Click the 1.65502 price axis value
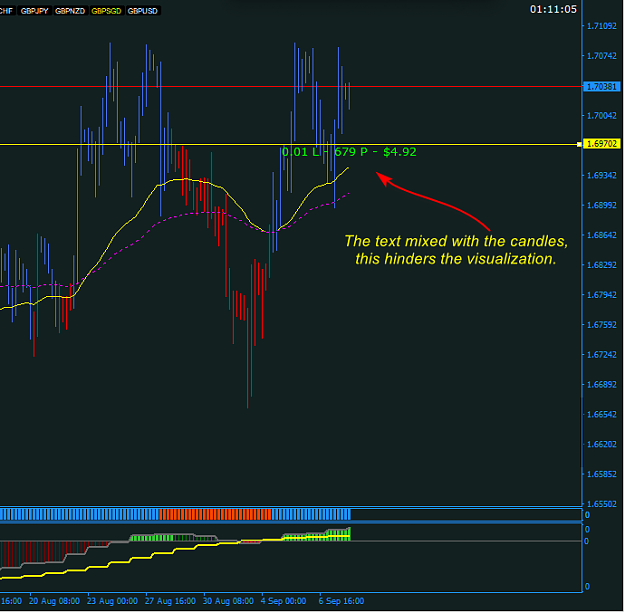This screenshot has height=613, width=625. 601,505
